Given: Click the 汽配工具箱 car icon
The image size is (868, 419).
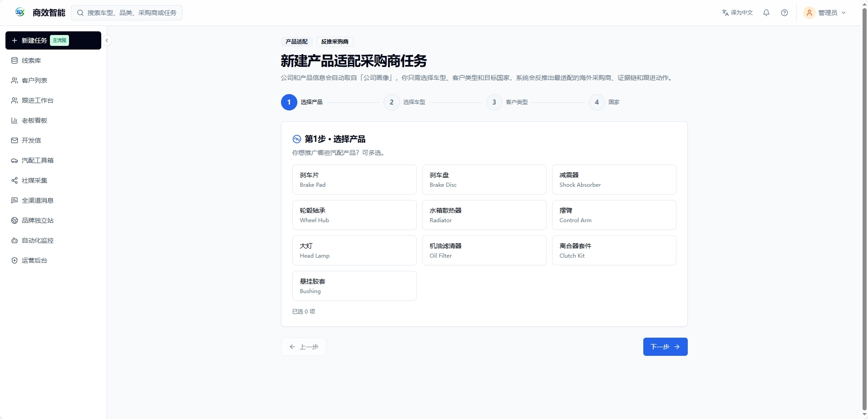Looking at the screenshot, I should [15, 160].
